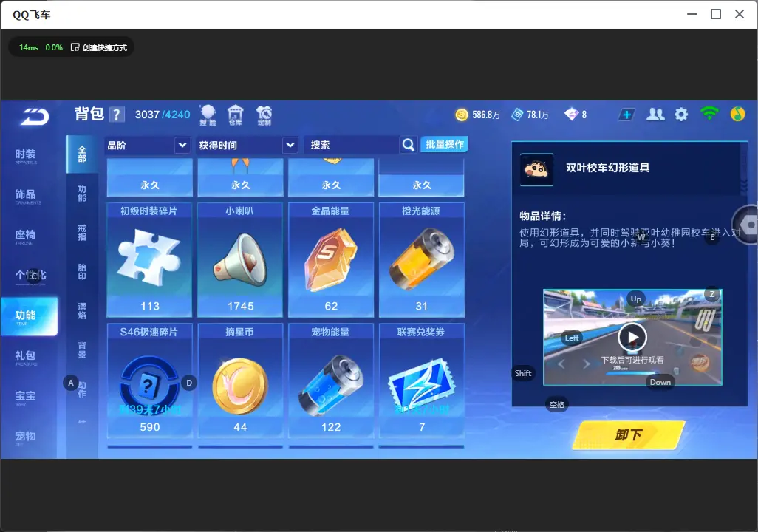Open the 时装 apparel category
758x532 pixels.
click(x=26, y=156)
